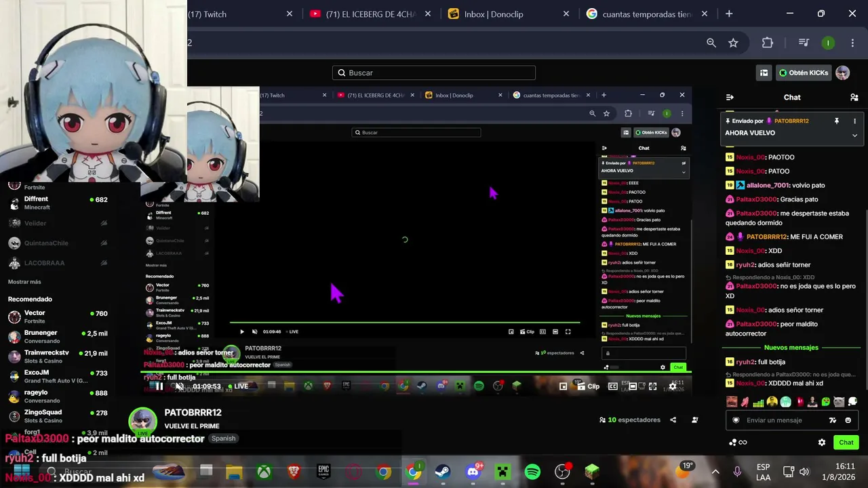Toggle closed captions in main player

[613, 386]
